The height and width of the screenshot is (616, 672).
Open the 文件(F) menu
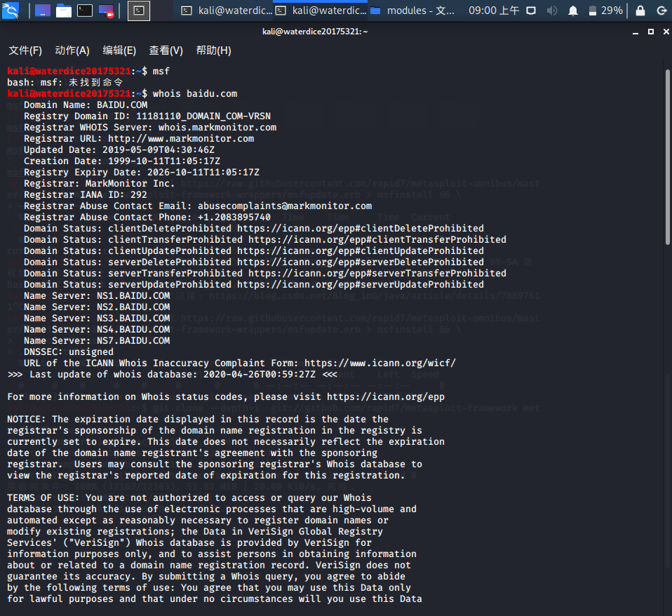[25, 51]
